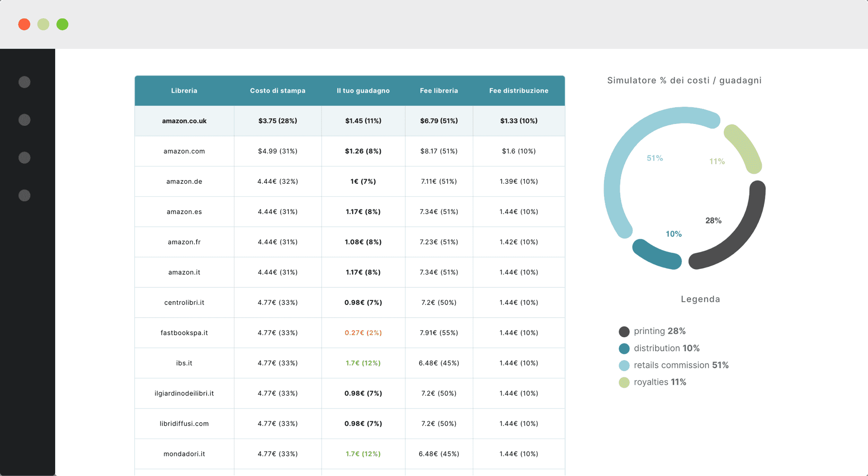Click the $1.6 (10%) distribution fee cell

(x=519, y=151)
